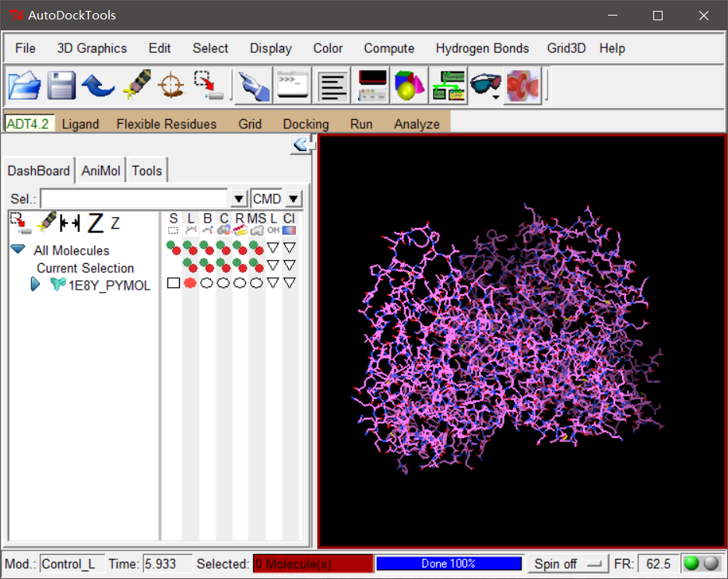Click the eraser icon in the main toolbar
The width and height of the screenshot is (728, 579).
[137, 84]
